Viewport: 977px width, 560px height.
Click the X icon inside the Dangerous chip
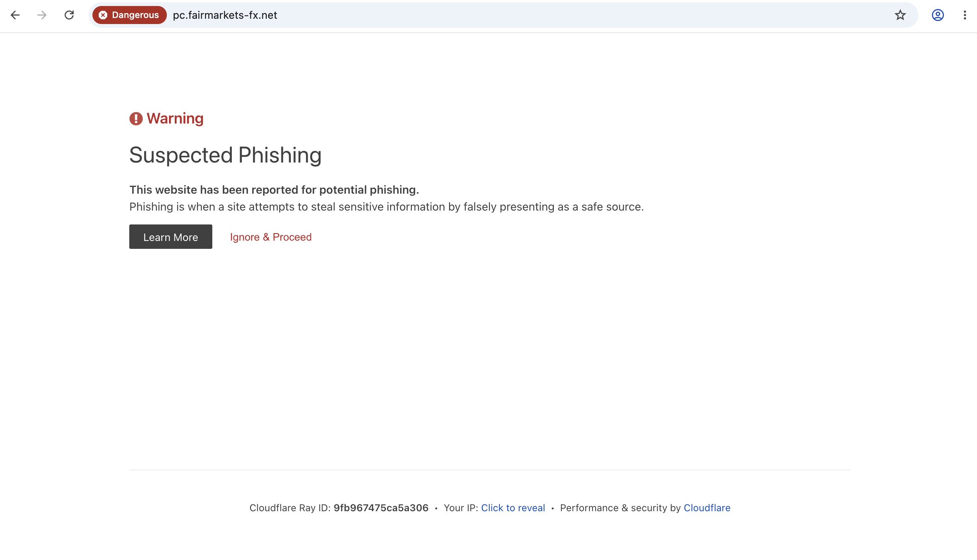coord(103,15)
